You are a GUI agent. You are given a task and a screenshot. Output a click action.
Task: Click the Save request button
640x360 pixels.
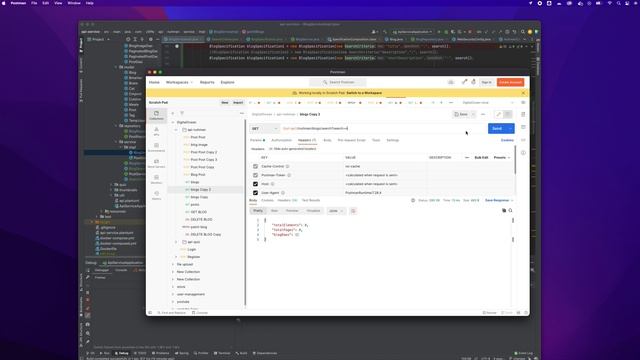[461, 114]
